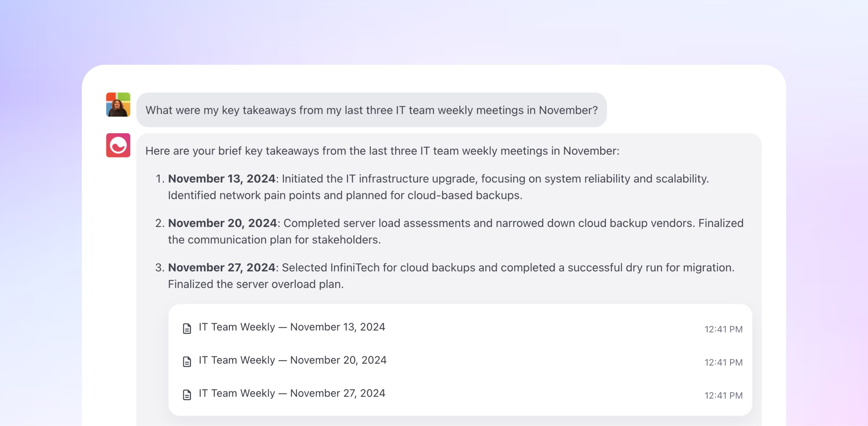
Task: Click the 12:41 PM timestamp on November 13 row
Action: tap(723, 329)
